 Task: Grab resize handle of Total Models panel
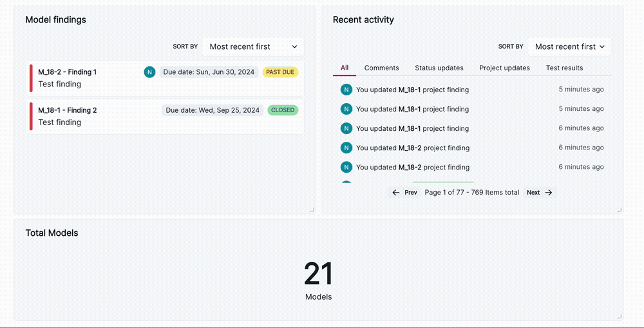619,316
